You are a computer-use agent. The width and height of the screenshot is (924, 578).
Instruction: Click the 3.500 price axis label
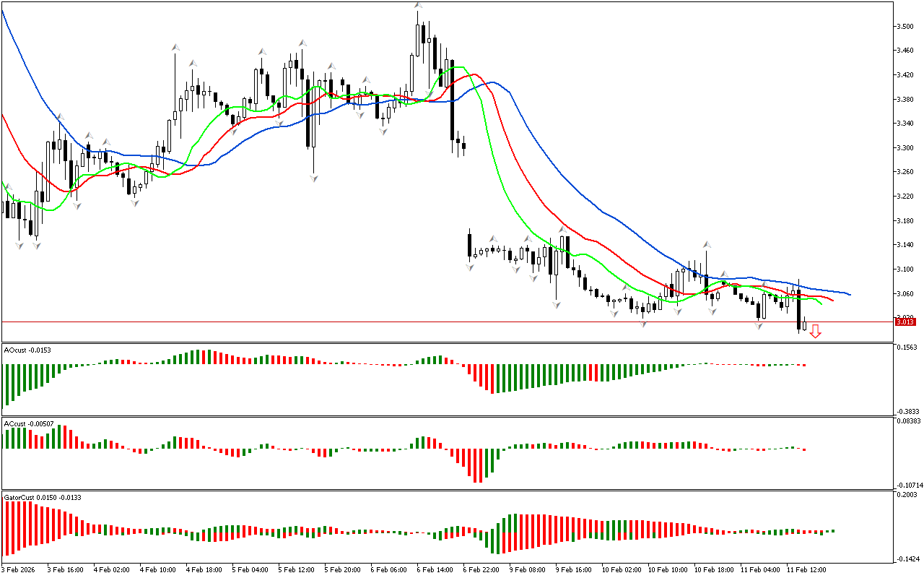(906, 27)
